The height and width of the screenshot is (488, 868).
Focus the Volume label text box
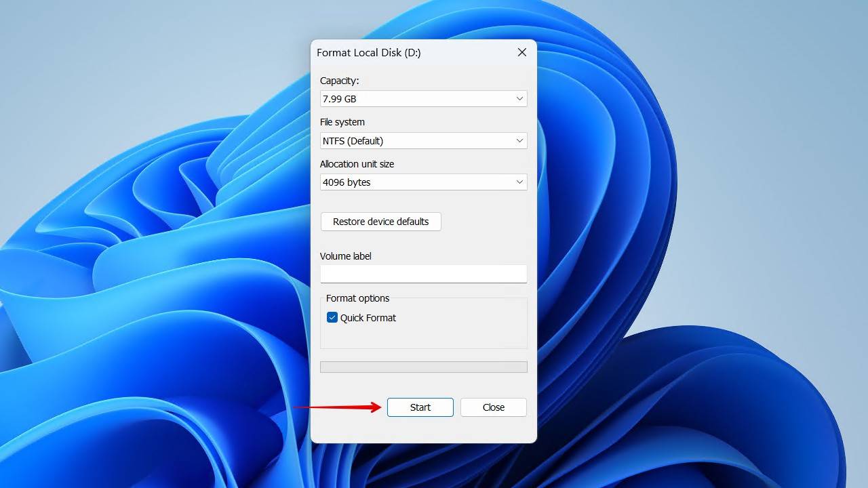pos(423,274)
